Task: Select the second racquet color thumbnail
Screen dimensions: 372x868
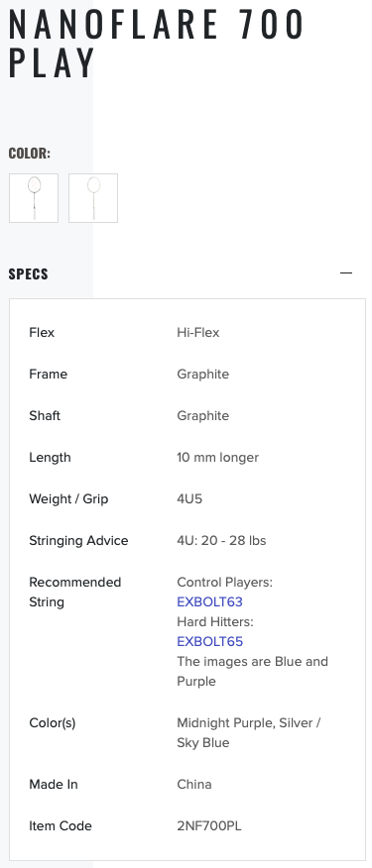Action: [93, 198]
